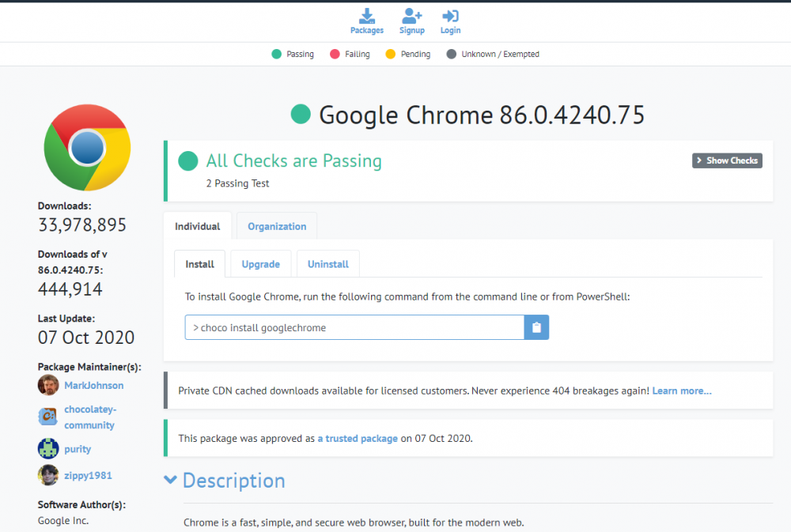Click MarkJohnson's avatar picture
791x532 pixels.
[x=48, y=385]
